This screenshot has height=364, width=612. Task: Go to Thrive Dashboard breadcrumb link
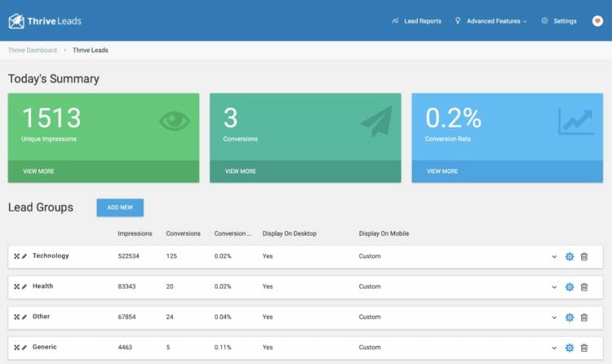33,50
